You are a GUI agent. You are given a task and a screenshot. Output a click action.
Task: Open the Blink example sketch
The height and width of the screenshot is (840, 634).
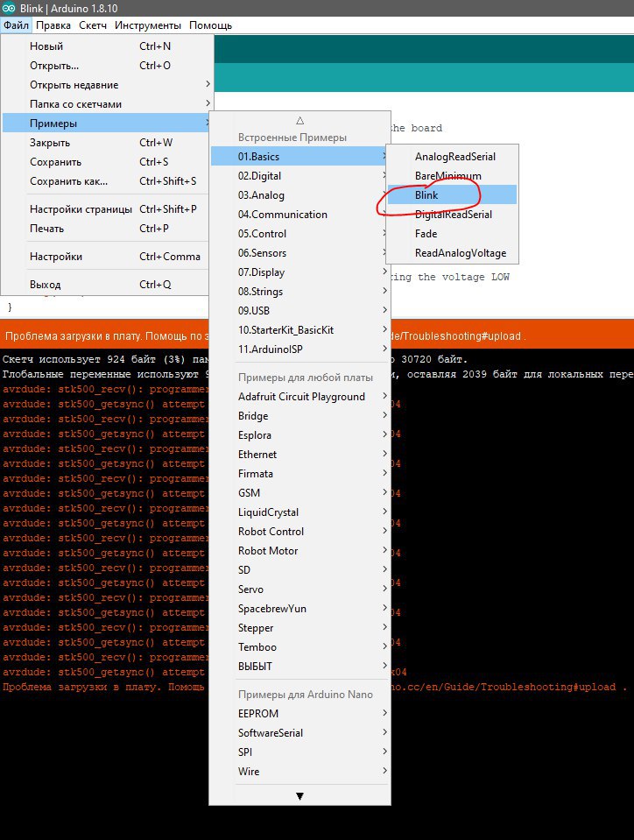(452, 195)
